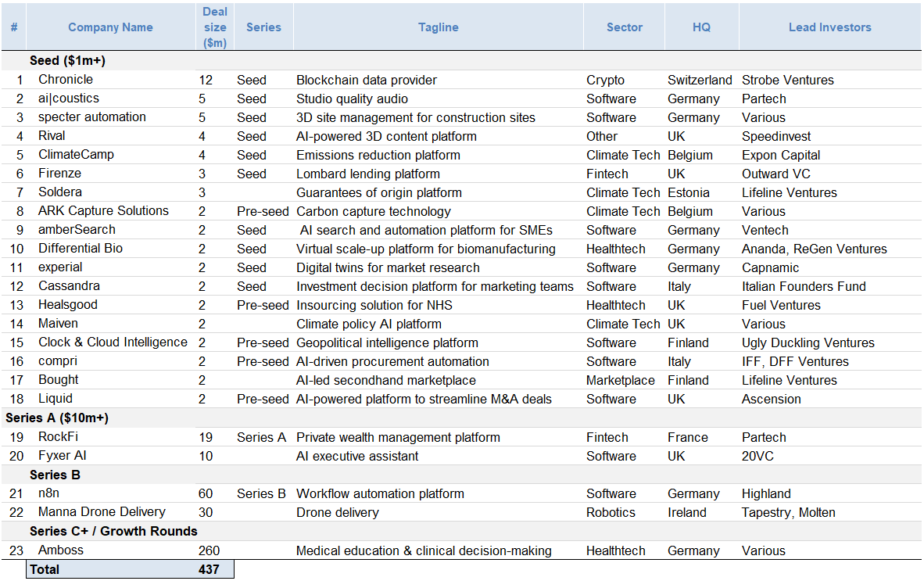Screen dimensions: 924x588
Task: Select the Rival company cell
Action: pos(52,136)
